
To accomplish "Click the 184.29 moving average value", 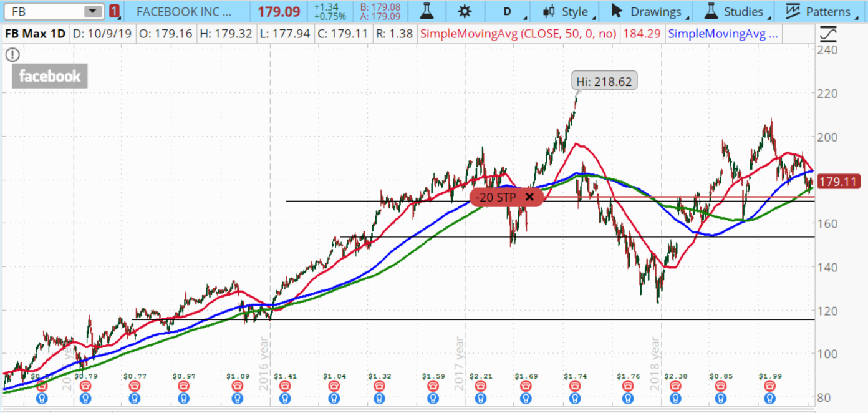I will (641, 34).
